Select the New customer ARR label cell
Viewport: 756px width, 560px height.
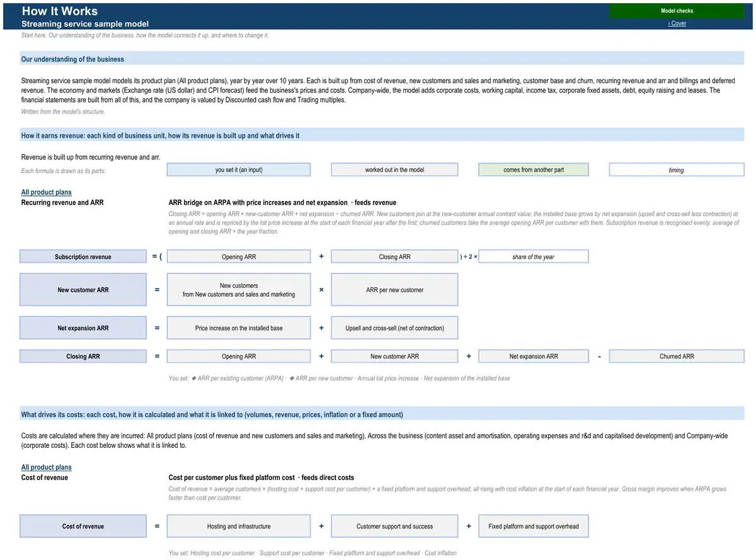[x=83, y=290]
